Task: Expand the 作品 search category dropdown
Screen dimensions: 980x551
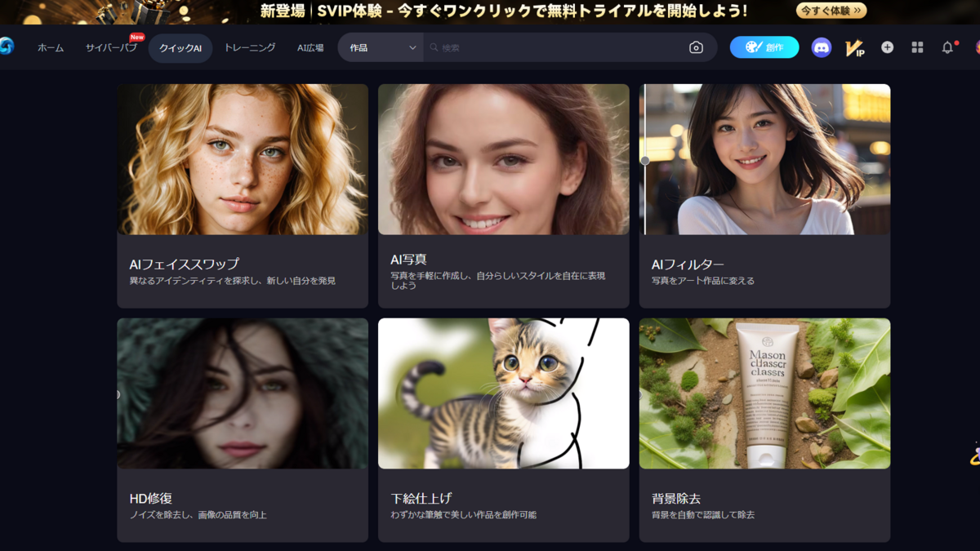Action: (x=382, y=47)
